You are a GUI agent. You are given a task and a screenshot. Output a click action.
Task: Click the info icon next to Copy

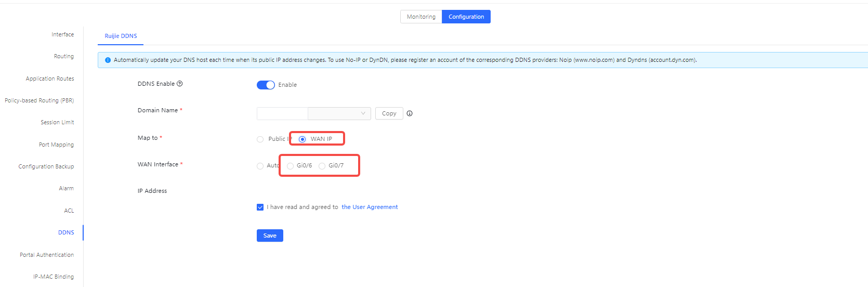(x=410, y=113)
